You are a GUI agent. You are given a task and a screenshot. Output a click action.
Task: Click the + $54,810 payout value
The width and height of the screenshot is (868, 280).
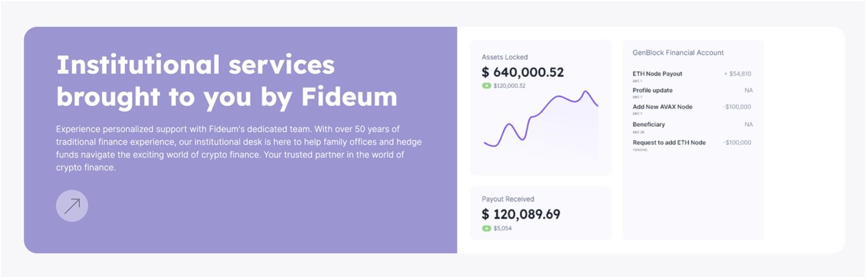(737, 74)
